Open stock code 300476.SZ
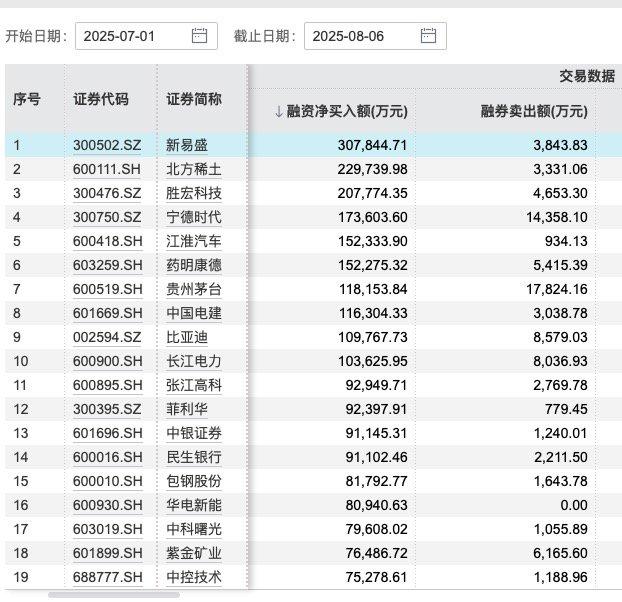Image resolution: width=622 pixels, height=602 pixels. (107, 193)
